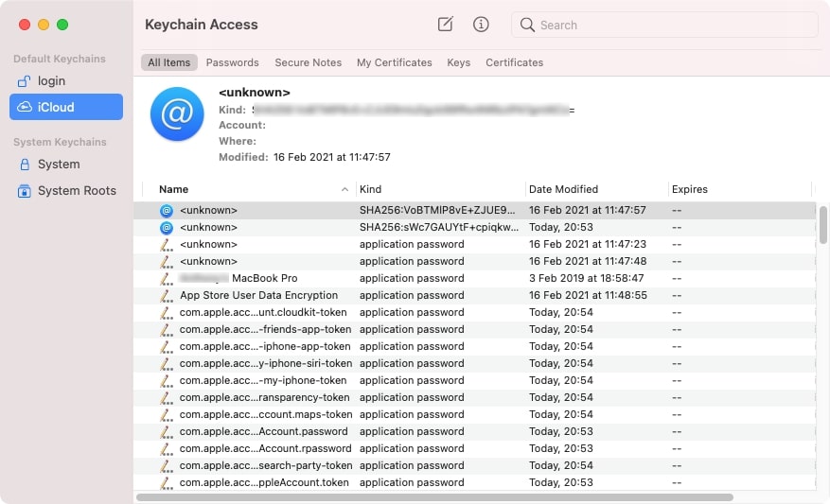This screenshot has height=504, width=830.
Task: Click pencil icon of iphone-siri-token row
Action: point(167,364)
